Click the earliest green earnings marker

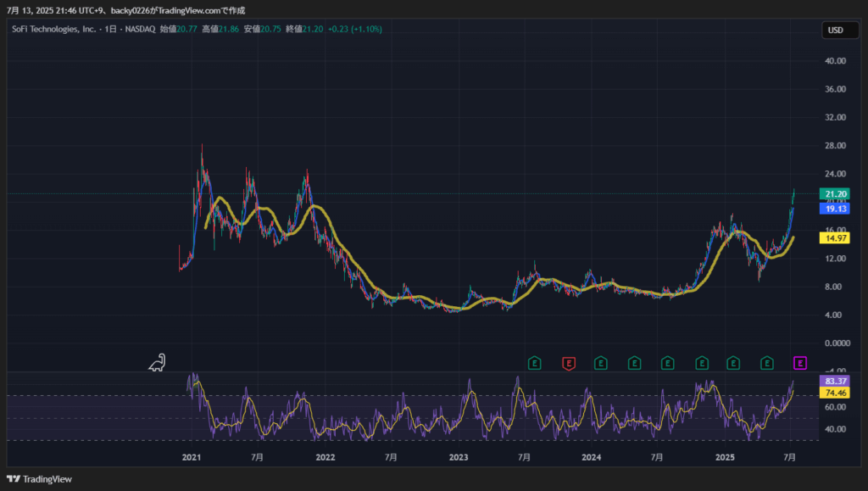[x=534, y=363]
